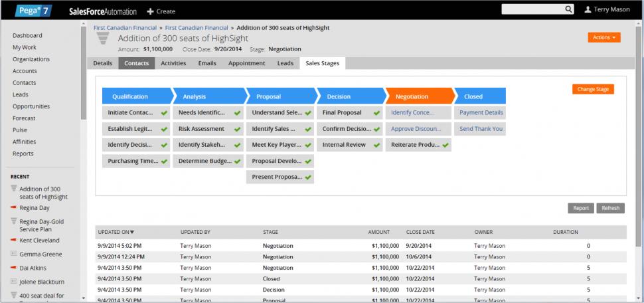This screenshot has height=303, width=644.
Task: Open Accounts in the sidebar
Action: pyautogui.click(x=25, y=71)
